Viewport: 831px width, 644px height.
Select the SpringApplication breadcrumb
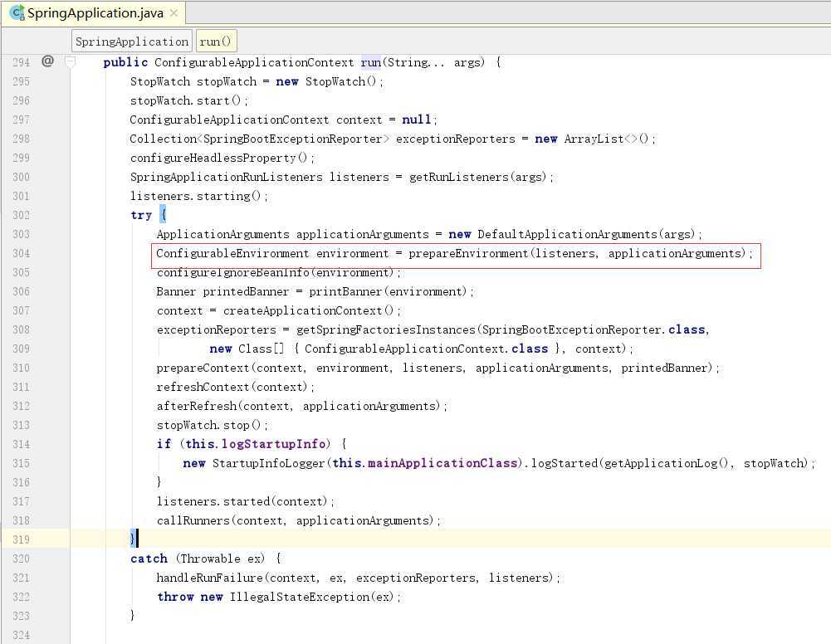(x=132, y=41)
